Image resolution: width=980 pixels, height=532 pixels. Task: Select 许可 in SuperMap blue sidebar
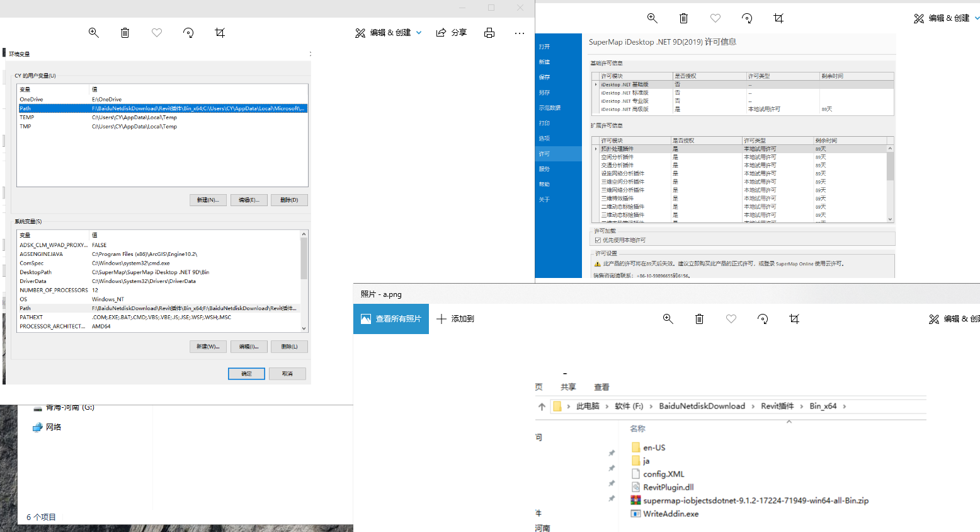pyautogui.click(x=558, y=154)
